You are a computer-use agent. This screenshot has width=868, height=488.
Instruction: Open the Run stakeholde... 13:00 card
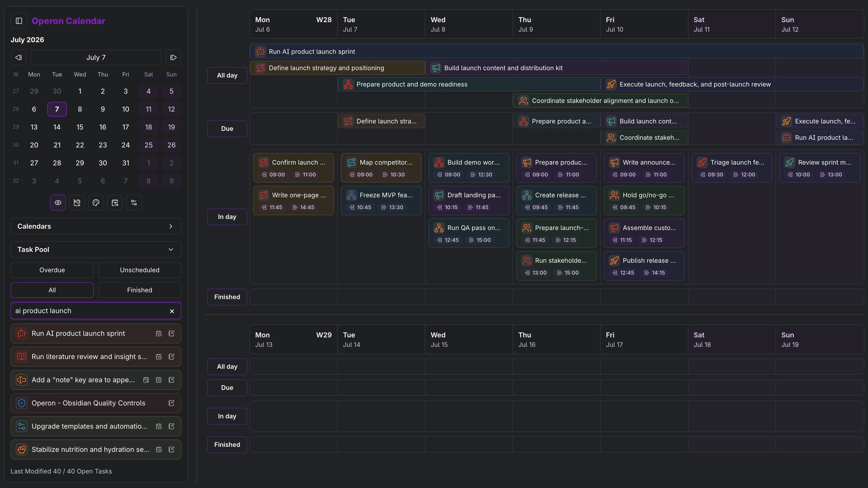(x=556, y=266)
